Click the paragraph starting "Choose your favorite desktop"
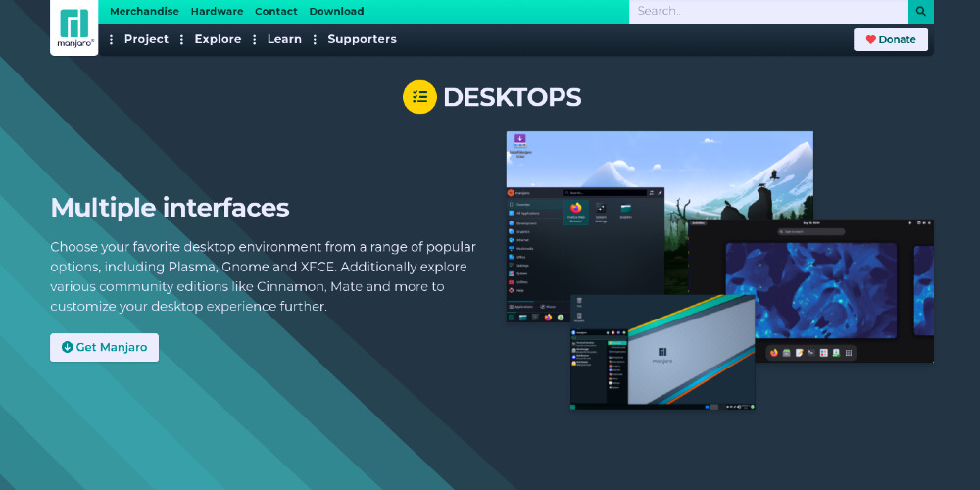 (263, 277)
